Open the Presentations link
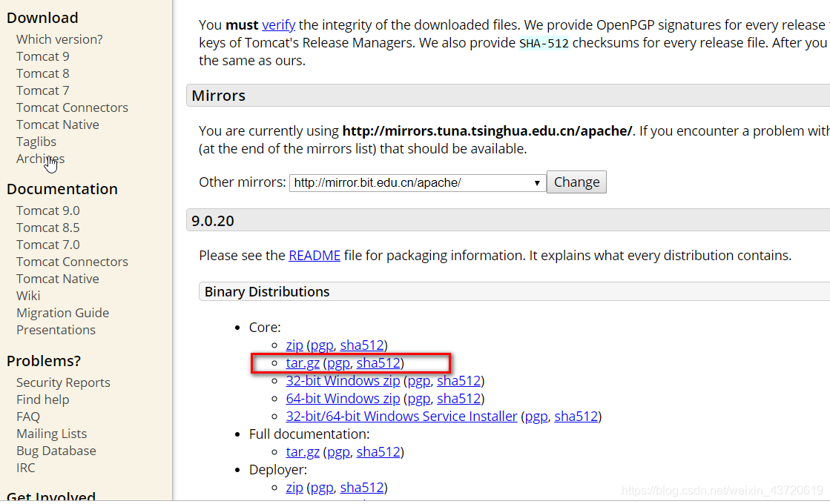 pos(56,330)
